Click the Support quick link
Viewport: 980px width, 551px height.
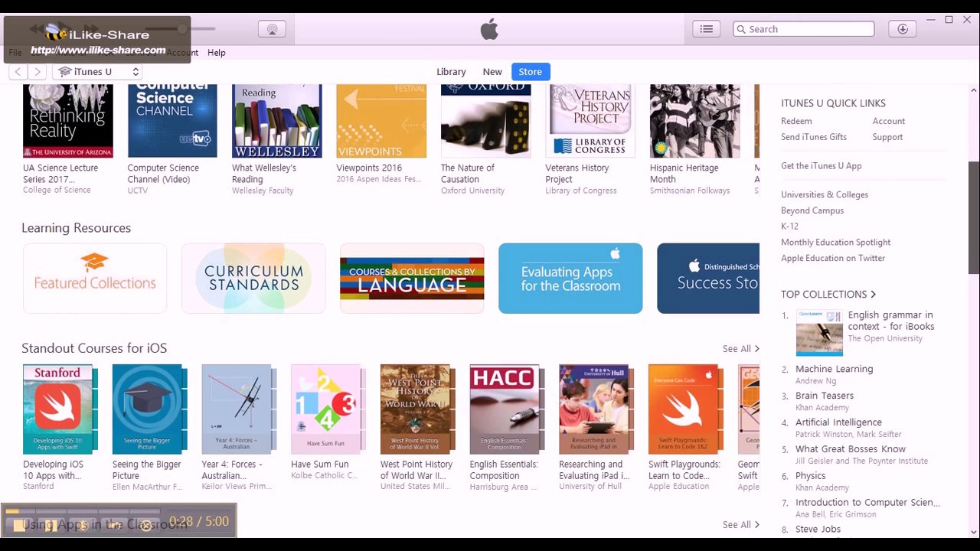click(887, 137)
